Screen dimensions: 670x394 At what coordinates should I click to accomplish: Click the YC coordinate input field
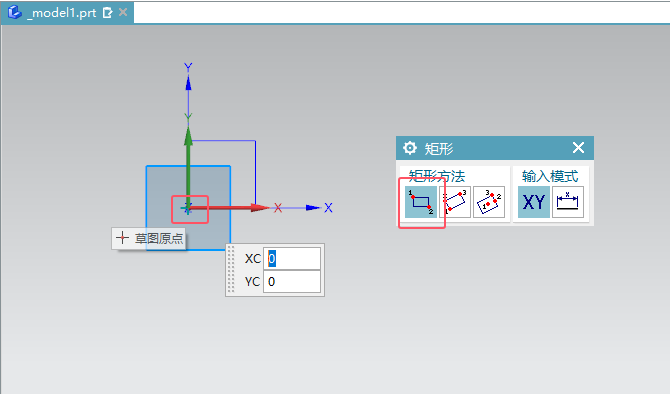292,282
